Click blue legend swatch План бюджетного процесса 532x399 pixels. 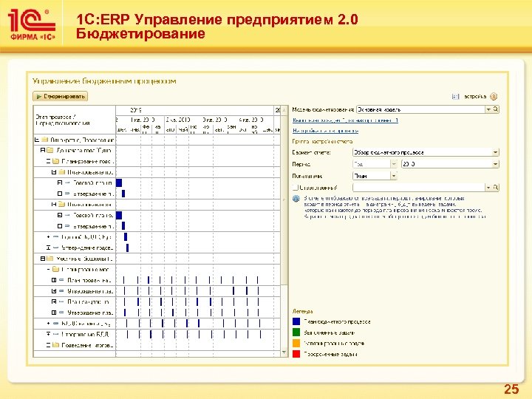296,321
